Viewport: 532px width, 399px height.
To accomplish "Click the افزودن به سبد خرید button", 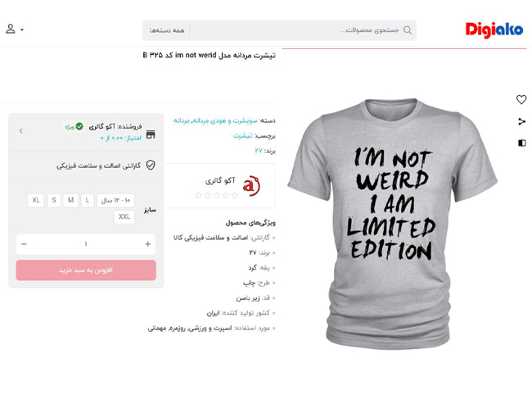I will (x=86, y=270).
